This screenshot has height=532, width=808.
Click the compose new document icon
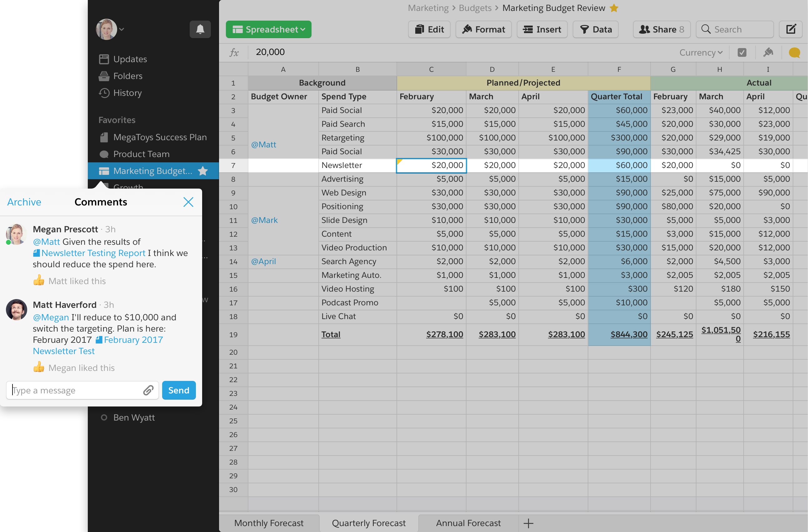pyautogui.click(x=791, y=30)
